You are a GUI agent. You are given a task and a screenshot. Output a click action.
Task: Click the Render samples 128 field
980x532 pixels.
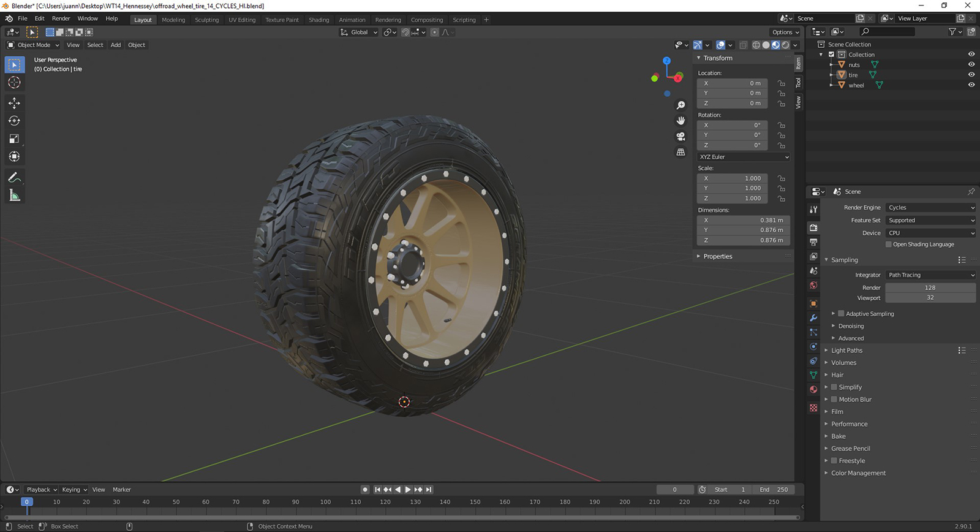point(930,288)
